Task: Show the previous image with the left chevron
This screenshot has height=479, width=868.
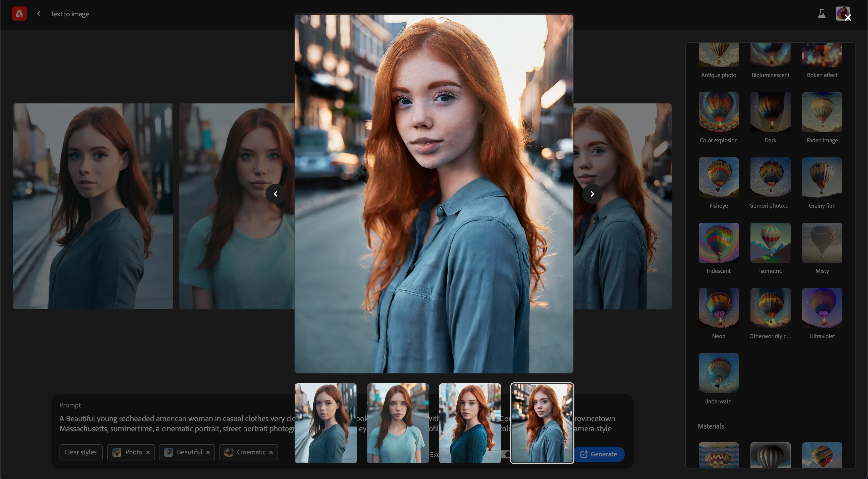Action: (276, 194)
